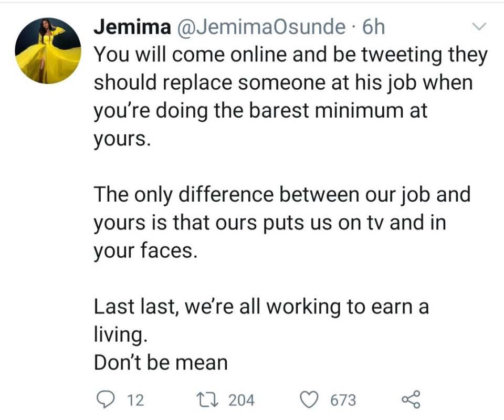Click the reply count 12
Screen dimensions: 504x420
[135, 401]
